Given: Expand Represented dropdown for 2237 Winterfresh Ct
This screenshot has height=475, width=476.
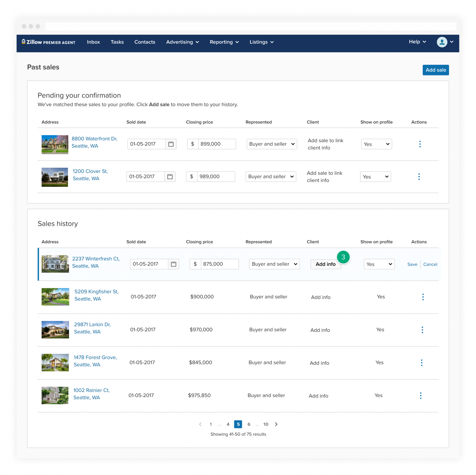Looking at the screenshot, I should pos(274,264).
